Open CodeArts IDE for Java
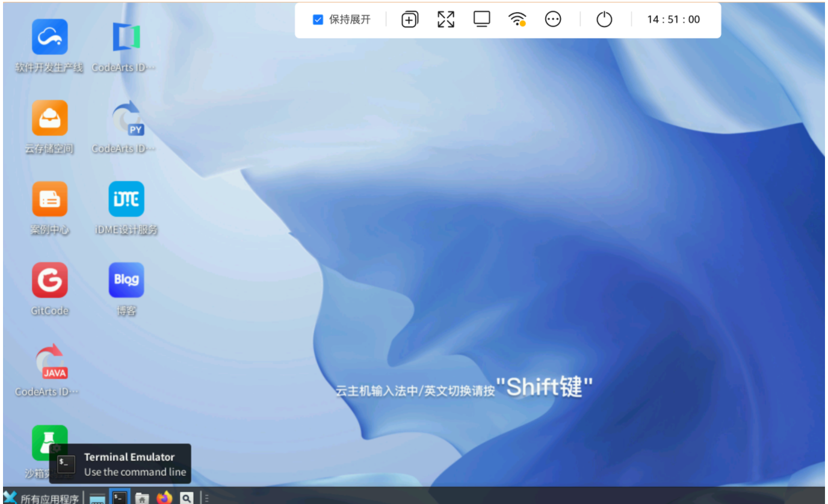This screenshot has width=828, height=504. coord(50,361)
